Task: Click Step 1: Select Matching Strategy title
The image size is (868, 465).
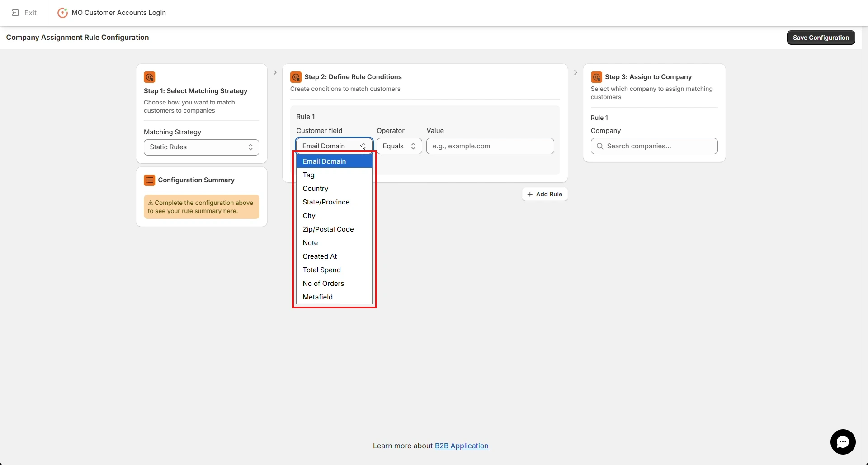Action: [x=196, y=91]
